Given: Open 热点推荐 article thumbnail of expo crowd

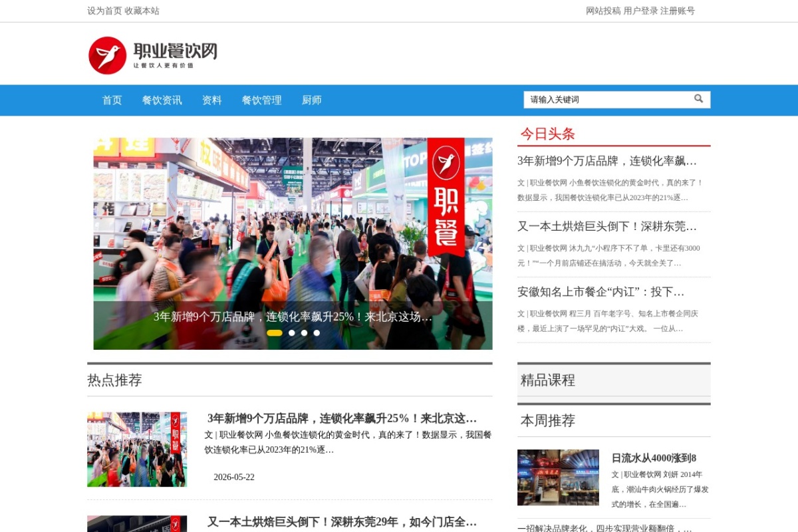Looking at the screenshot, I should (137, 450).
